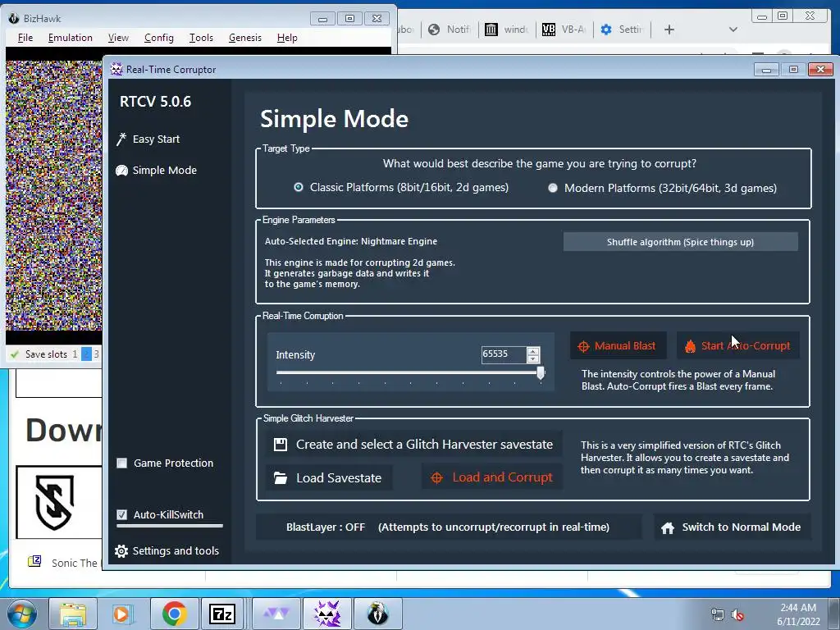Select save slot 2 in BizHawk
The image size is (840, 630).
click(x=86, y=354)
